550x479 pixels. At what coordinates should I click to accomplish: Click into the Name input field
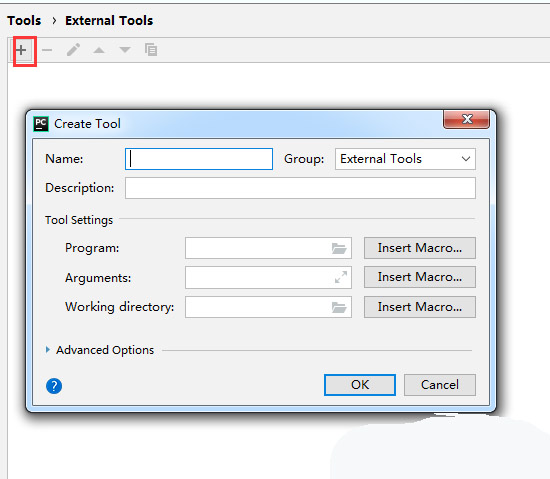[199, 159]
